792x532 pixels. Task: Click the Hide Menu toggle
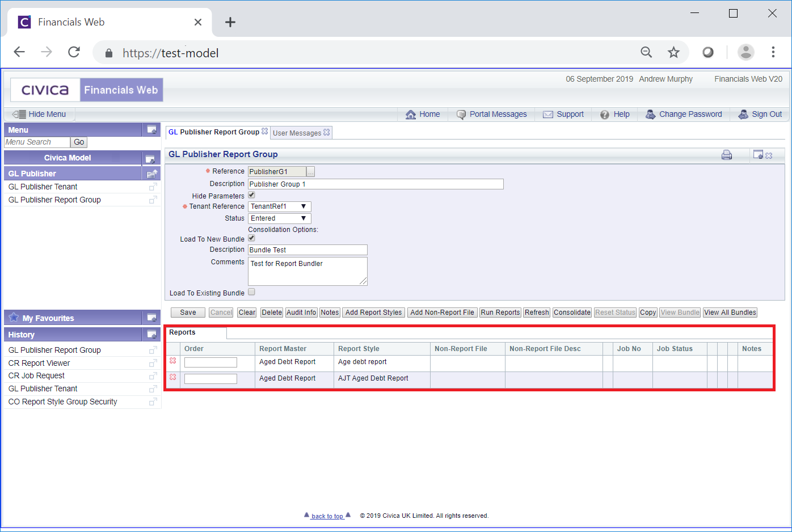pyautogui.click(x=39, y=114)
